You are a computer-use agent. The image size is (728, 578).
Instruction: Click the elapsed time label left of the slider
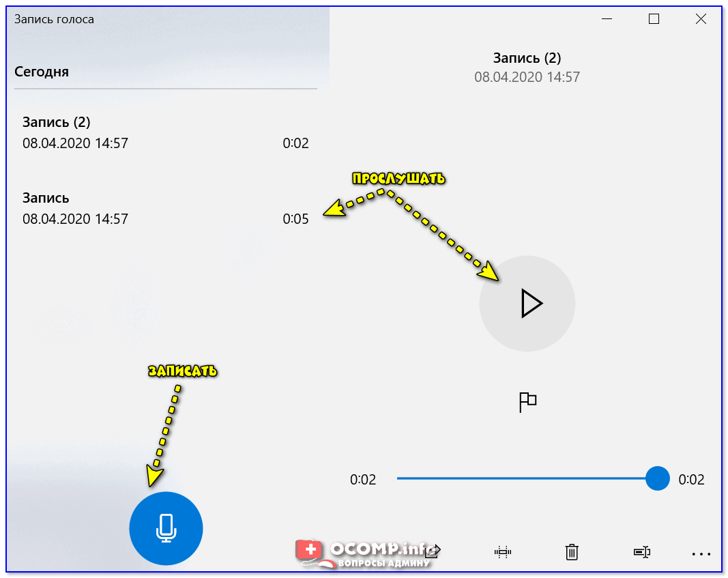363,480
